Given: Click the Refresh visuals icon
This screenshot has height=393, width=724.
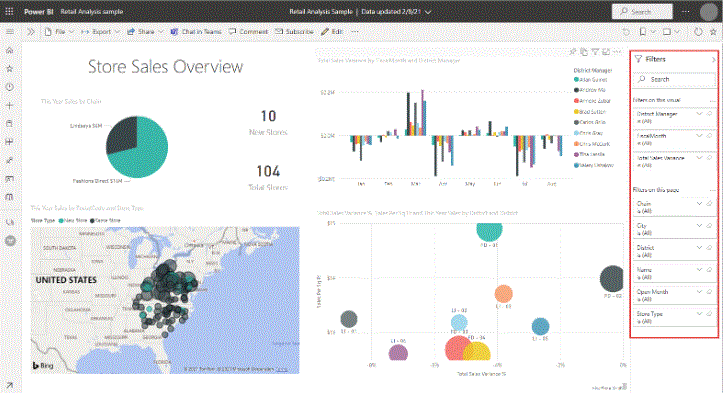Looking at the screenshot, I should [698, 32].
